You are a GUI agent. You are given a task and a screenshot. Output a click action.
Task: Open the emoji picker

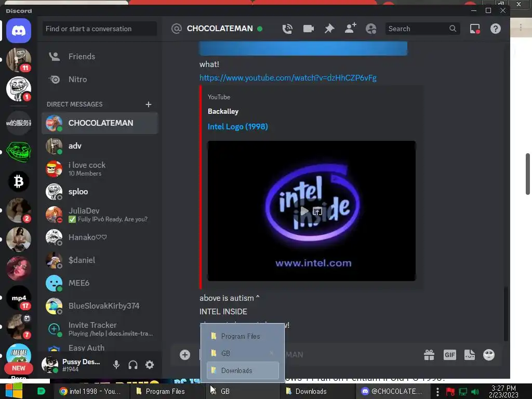[x=489, y=355]
